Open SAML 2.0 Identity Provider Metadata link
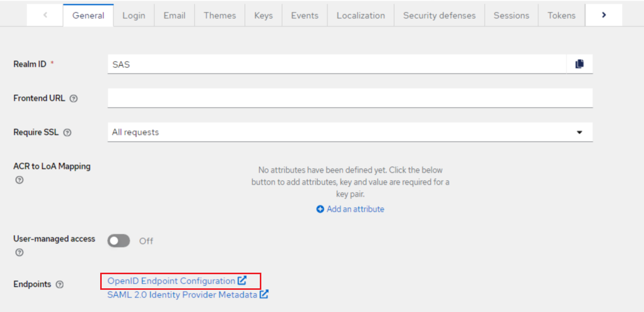Screen dimensions: 644x312 182,295
